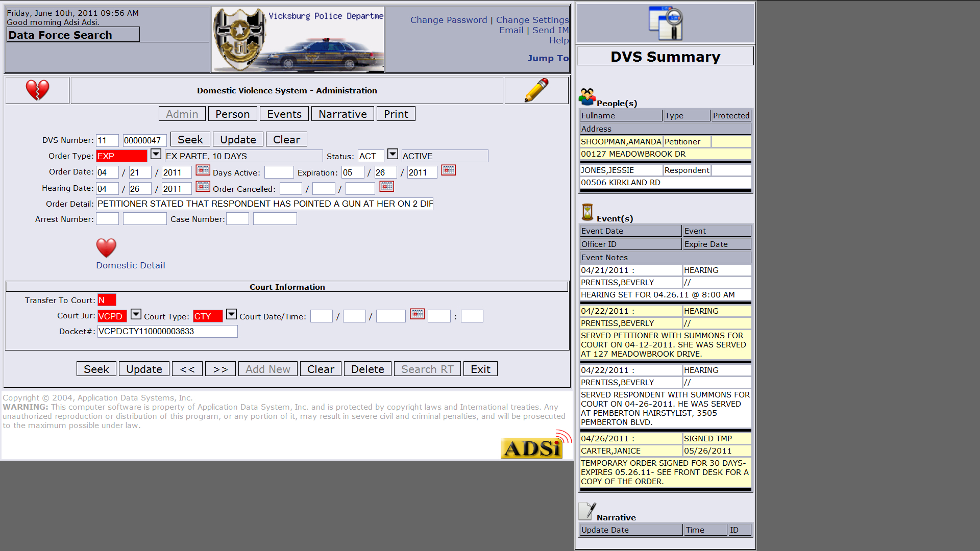The height and width of the screenshot is (551, 980).
Task: Click the Change Password link
Action: click(x=449, y=20)
